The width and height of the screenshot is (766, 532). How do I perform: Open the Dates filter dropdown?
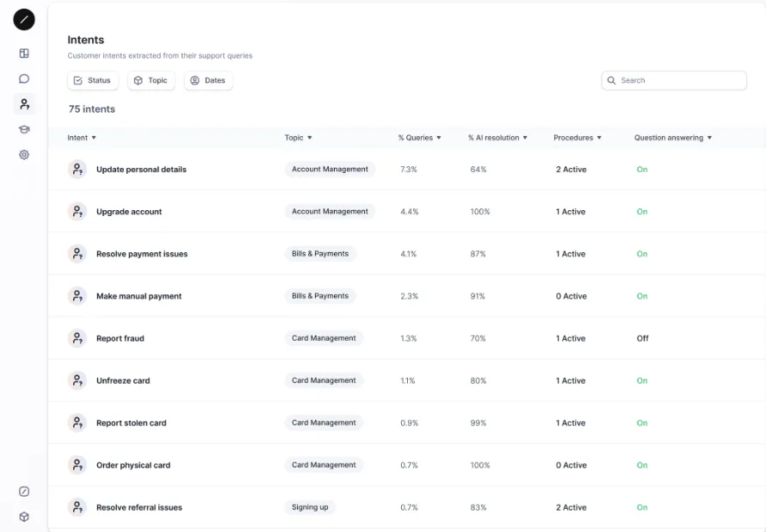click(208, 80)
